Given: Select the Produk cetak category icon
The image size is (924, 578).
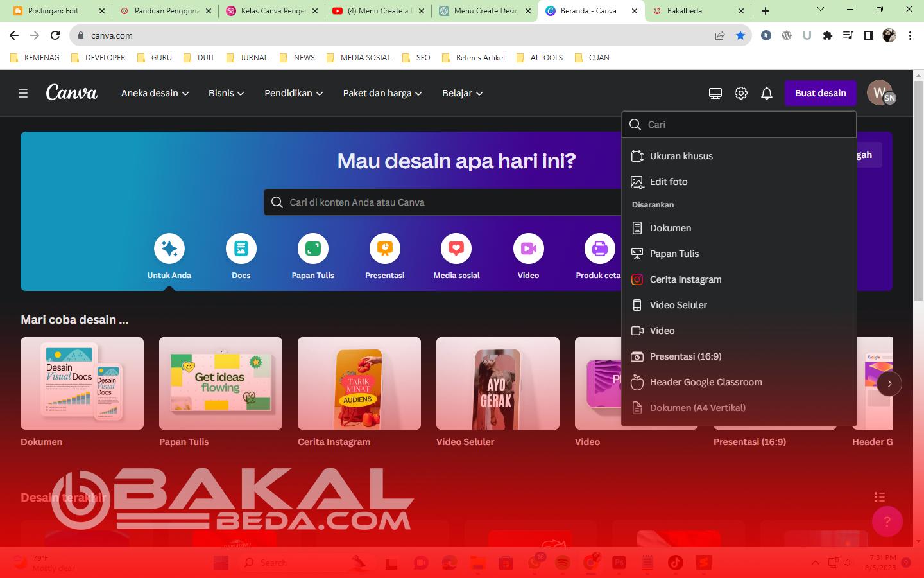Looking at the screenshot, I should pos(600,249).
